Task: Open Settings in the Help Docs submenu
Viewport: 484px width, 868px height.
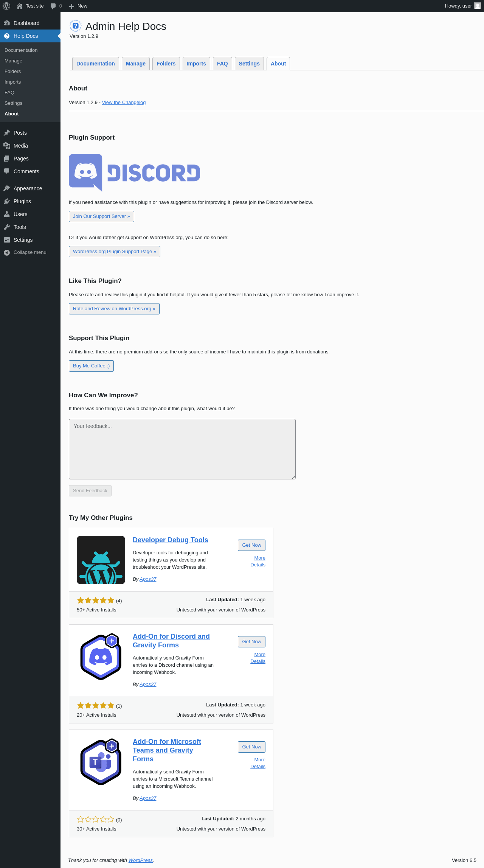Action: [13, 103]
